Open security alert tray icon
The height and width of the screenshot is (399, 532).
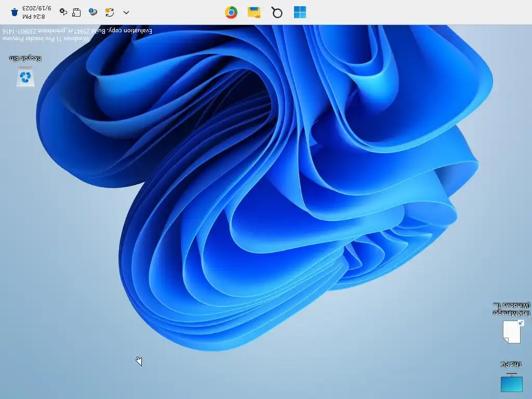pos(93,12)
